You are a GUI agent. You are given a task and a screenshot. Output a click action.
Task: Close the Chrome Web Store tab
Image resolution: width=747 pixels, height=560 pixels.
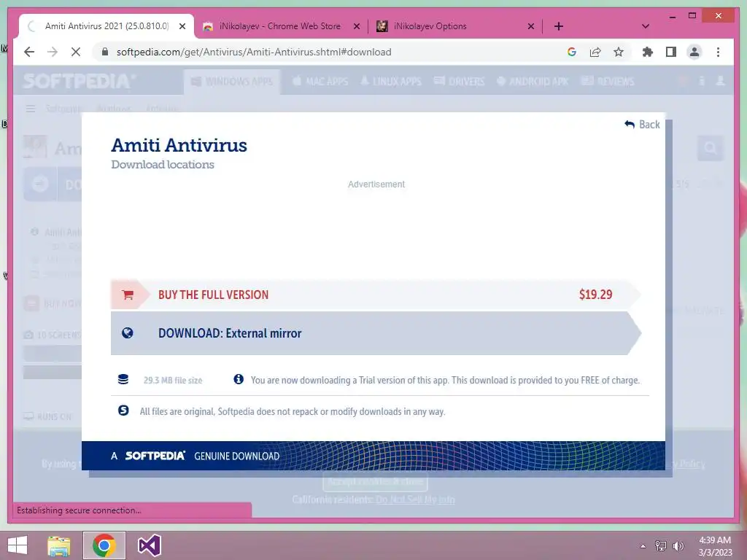[x=356, y=26]
